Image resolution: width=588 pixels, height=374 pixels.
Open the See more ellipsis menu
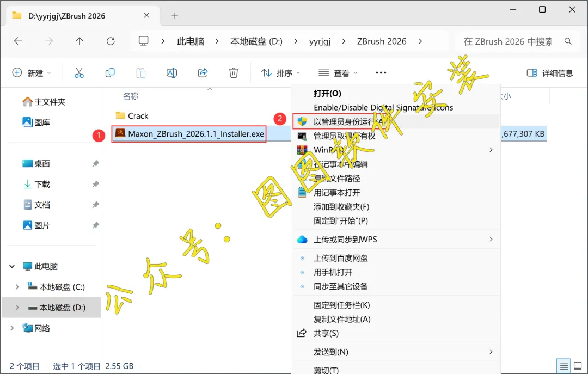click(381, 73)
